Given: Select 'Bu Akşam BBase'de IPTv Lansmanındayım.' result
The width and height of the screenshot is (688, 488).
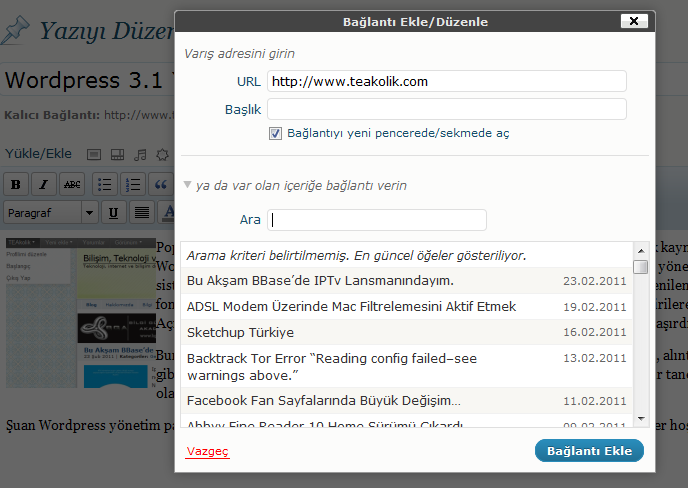Looking at the screenshot, I should tap(407, 281).
